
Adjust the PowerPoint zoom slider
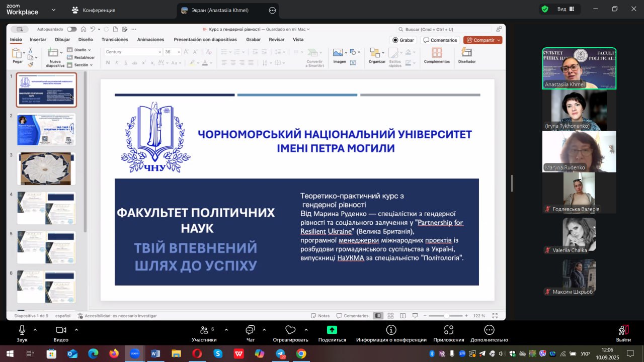446,316
